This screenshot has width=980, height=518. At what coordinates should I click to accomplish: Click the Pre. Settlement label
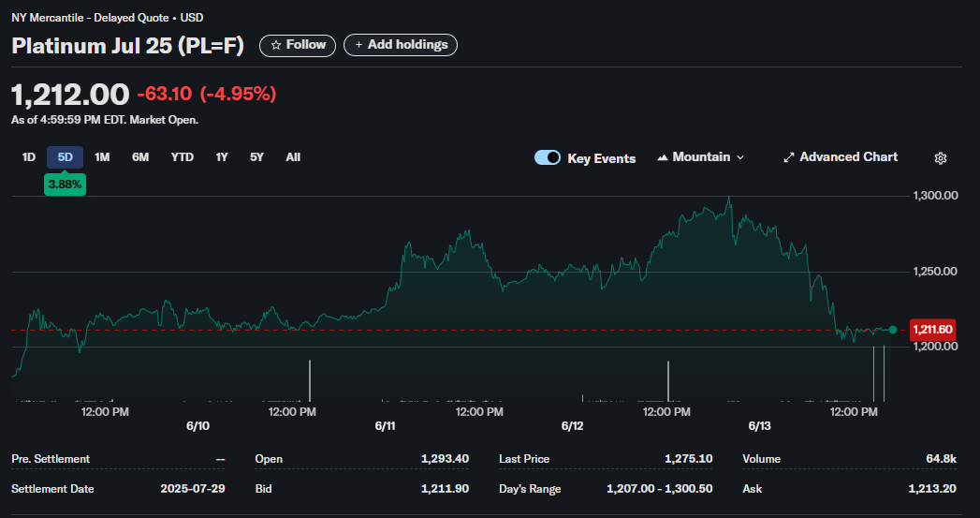coord(51,459)
